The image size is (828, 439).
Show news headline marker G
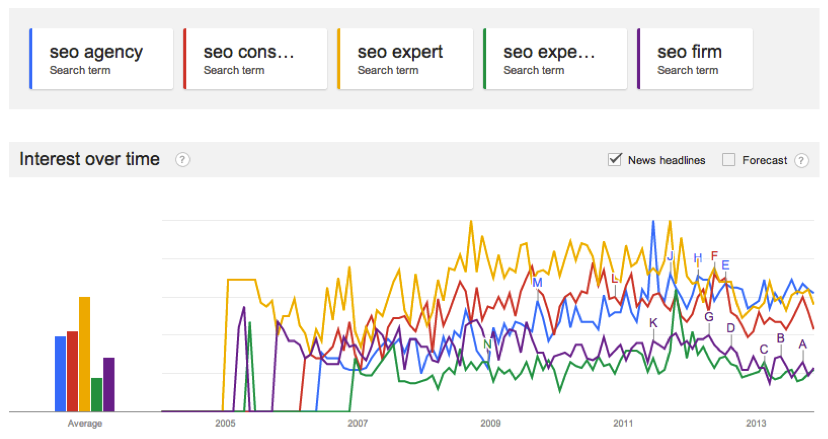pyautogui.click(x=709, y=317)
